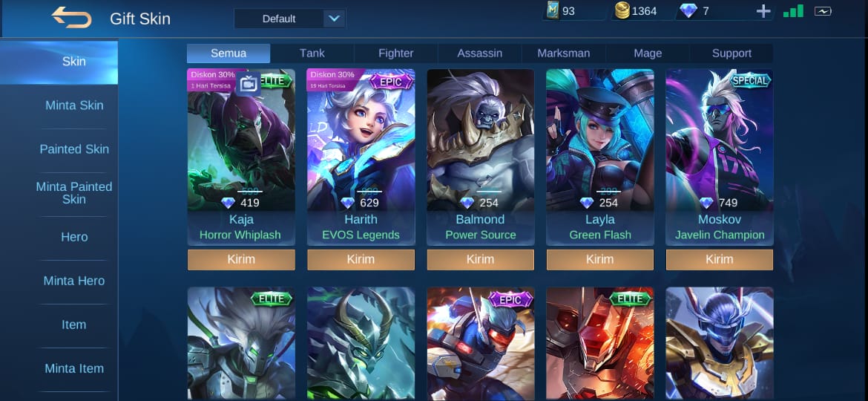Viewport: 868px width, 401px height.
Task: Tap the ticket currency icon showing 93
Action: coord(552,10)
